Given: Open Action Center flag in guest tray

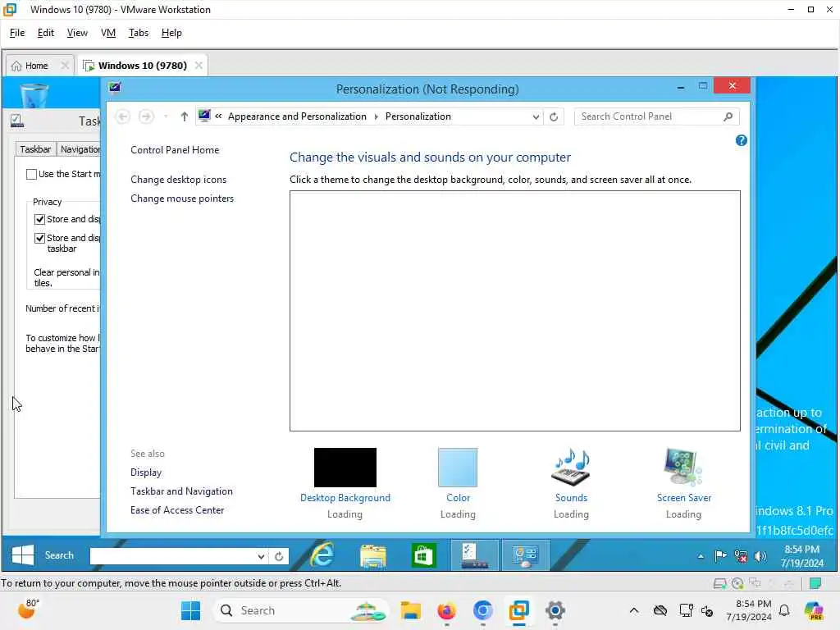Looking at the screenshot, I should pos(720,556).
